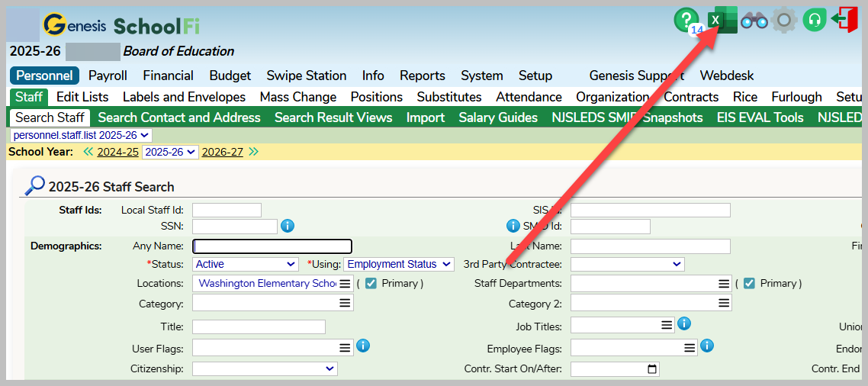Viewport: 868px width, 386px height.
Task: Go to the 2026-27 school year link
Action: 223,153
